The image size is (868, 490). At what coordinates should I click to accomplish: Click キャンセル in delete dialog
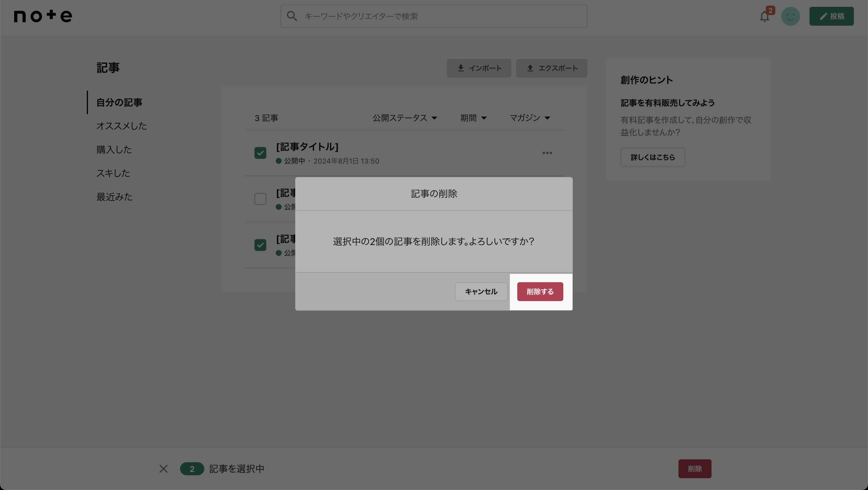point(481,292)
